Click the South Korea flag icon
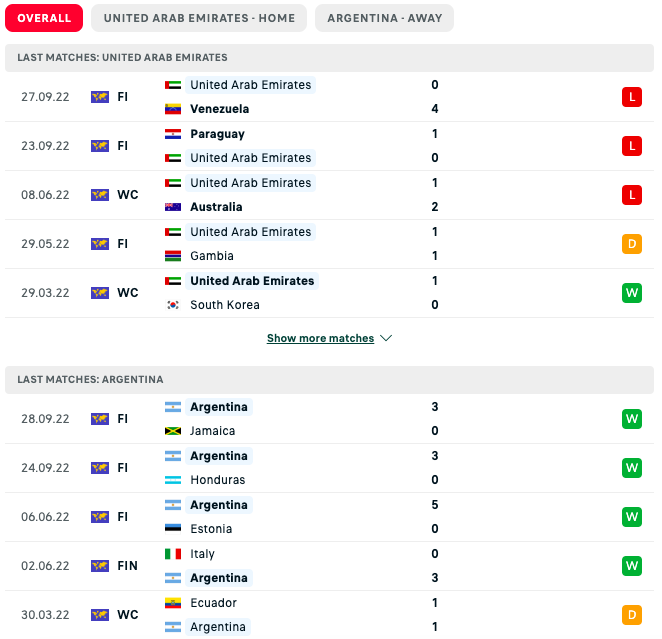This screenshot has height=639, width=662. click(173, 305)
